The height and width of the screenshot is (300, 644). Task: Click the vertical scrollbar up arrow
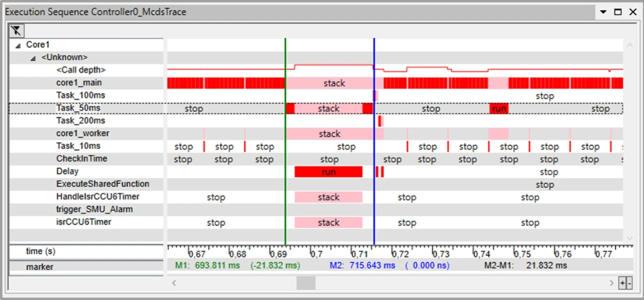coord(628,45)
